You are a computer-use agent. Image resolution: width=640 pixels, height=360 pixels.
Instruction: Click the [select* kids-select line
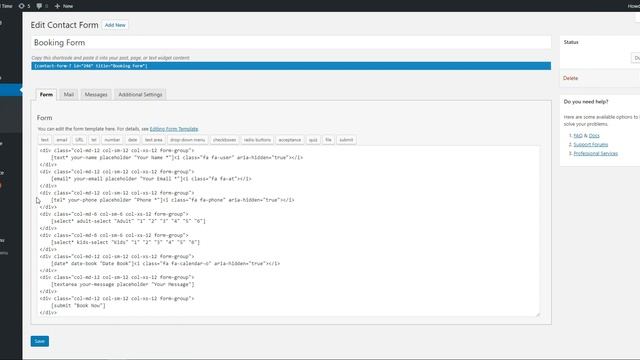pyautogui.click(x=125, y=242)
